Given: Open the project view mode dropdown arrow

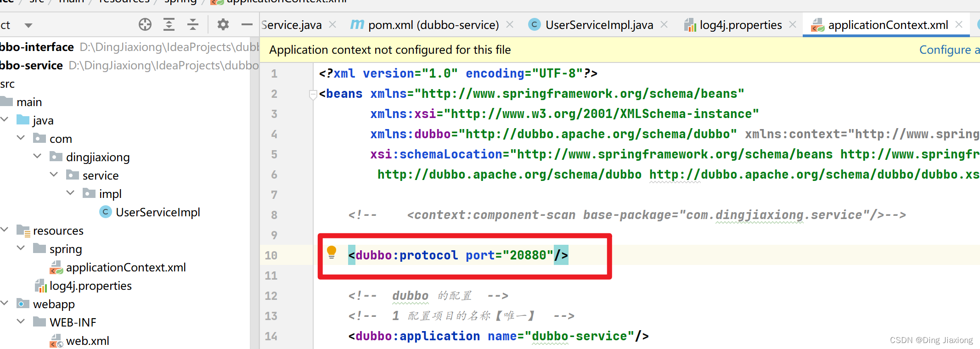Looking at the screenshot, I should (28, 25).
